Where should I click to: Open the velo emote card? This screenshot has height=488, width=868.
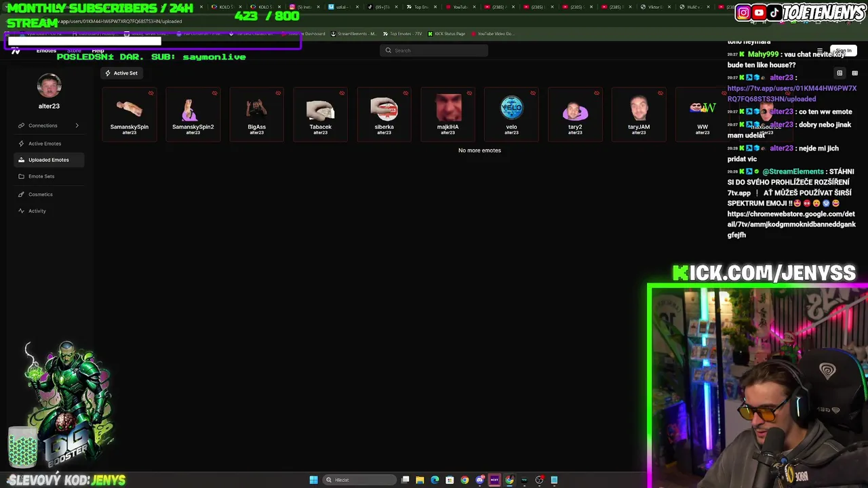[x=511, y=114]
